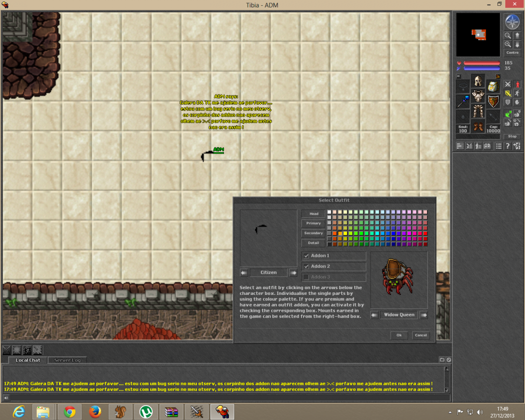Open the backpack in inventory
Viewport: 525px width, 420px height.
click(x=493, y=87)
